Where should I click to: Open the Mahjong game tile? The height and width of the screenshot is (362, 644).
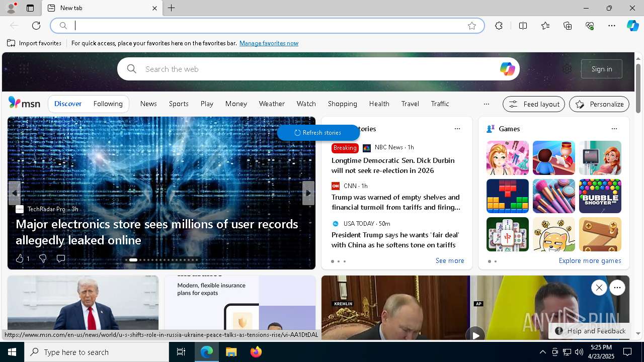[508, 234]
